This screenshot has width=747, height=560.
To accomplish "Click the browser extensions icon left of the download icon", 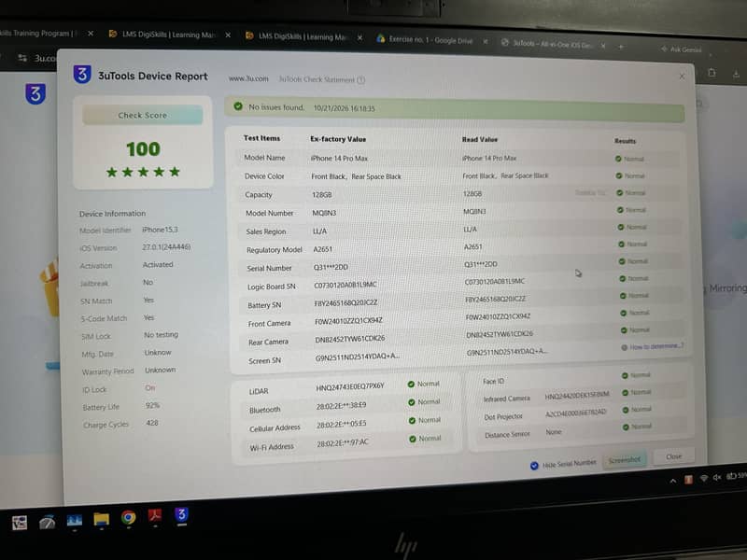I will 712,73.
